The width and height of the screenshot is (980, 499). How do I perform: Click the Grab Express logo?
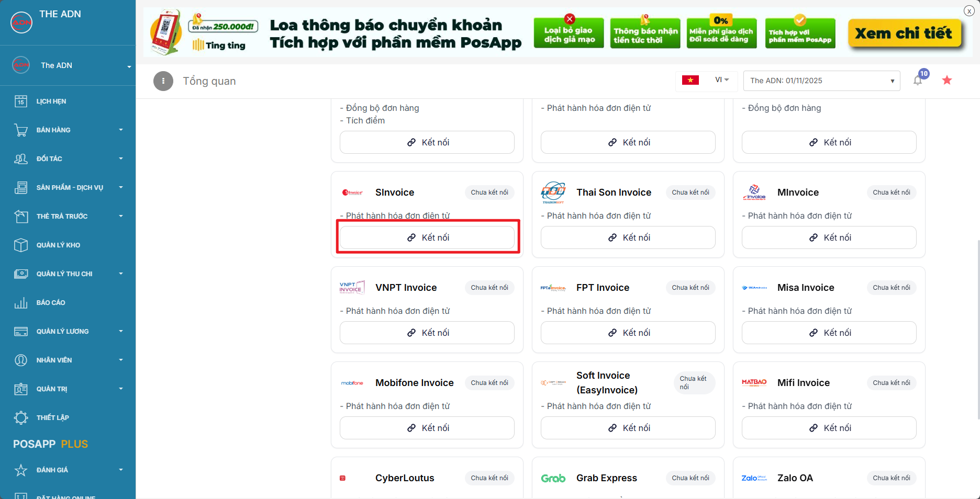pos(553,478)
